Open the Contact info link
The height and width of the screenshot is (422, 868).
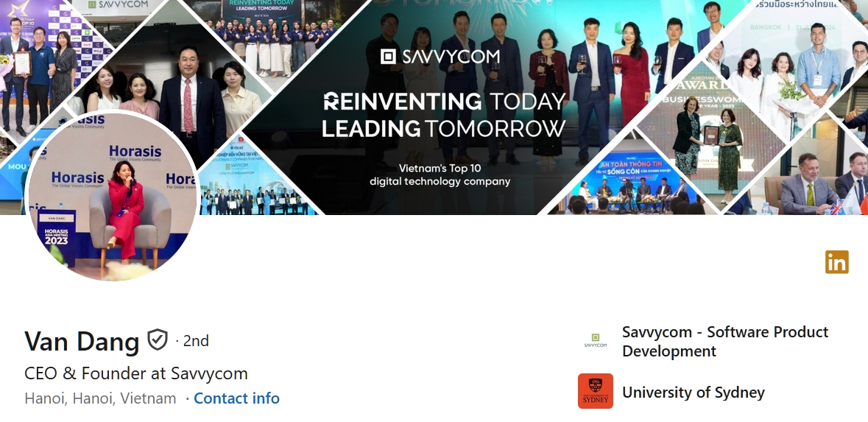[236, 398]
